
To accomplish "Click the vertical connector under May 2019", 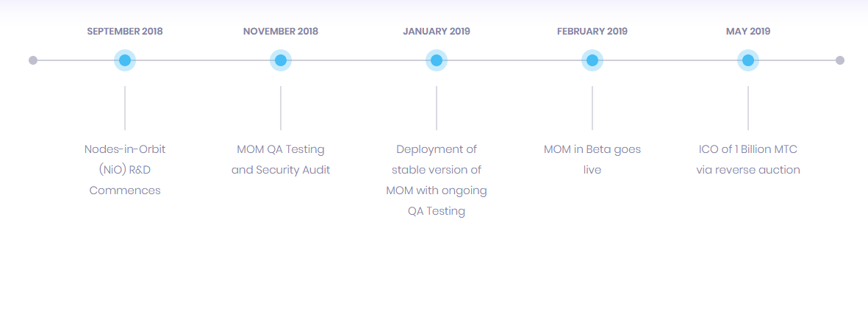I will tap(748, 108).
